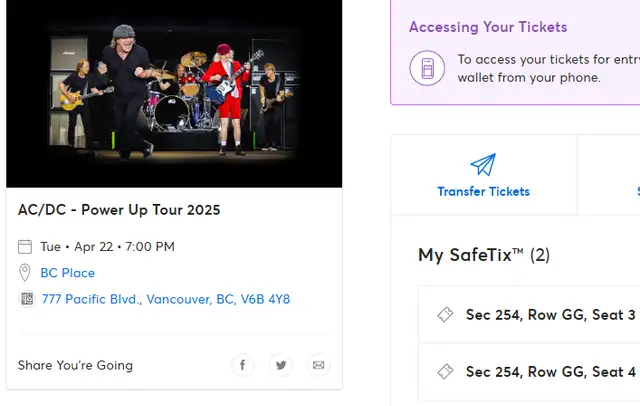Click the paper plane transfer icon

483,164
